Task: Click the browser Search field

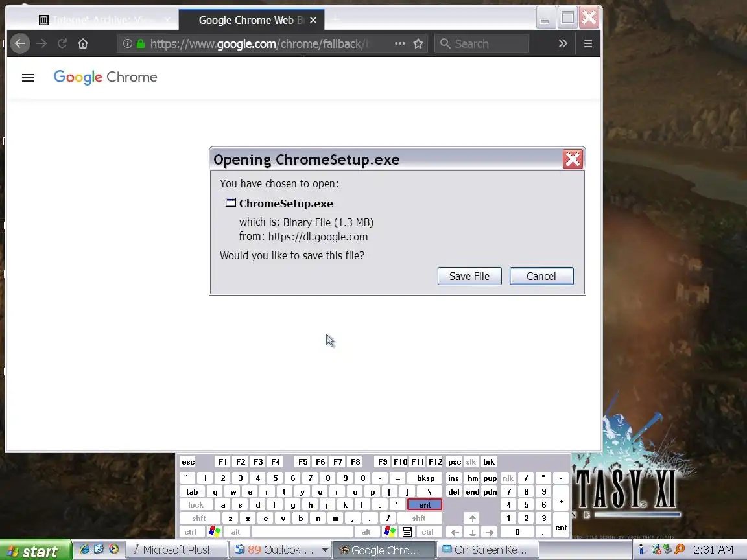Action: click(x=482, y=44)
